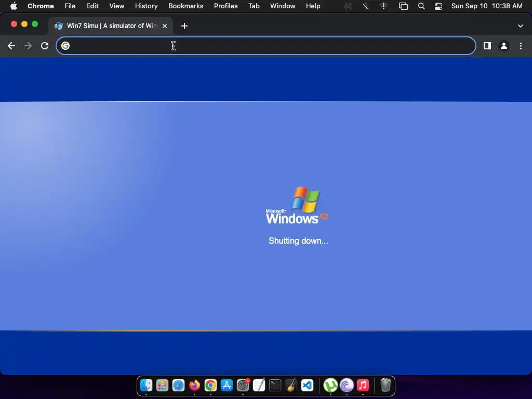Open the Trash from the Dock
This screenshot has width=532, height=399.
coord(386,385)
